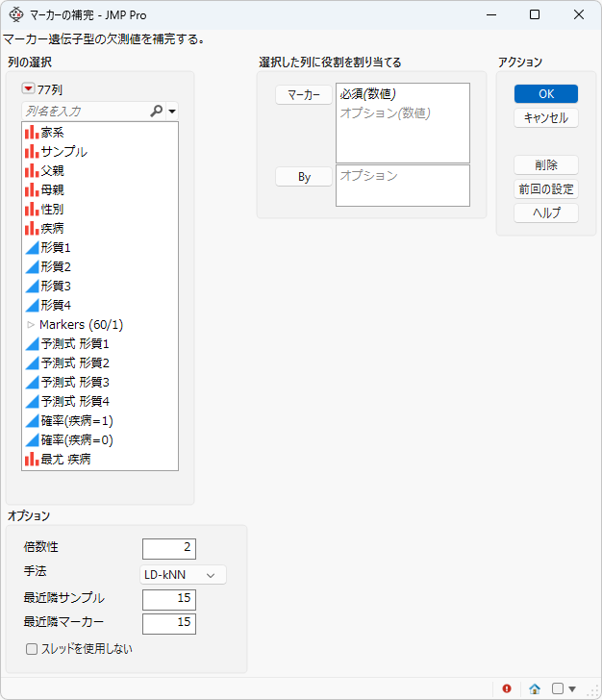This screenshot has height=700, width=602.
Task: Select the 予測式 形質2 column
Action: (x=100, y=362)
